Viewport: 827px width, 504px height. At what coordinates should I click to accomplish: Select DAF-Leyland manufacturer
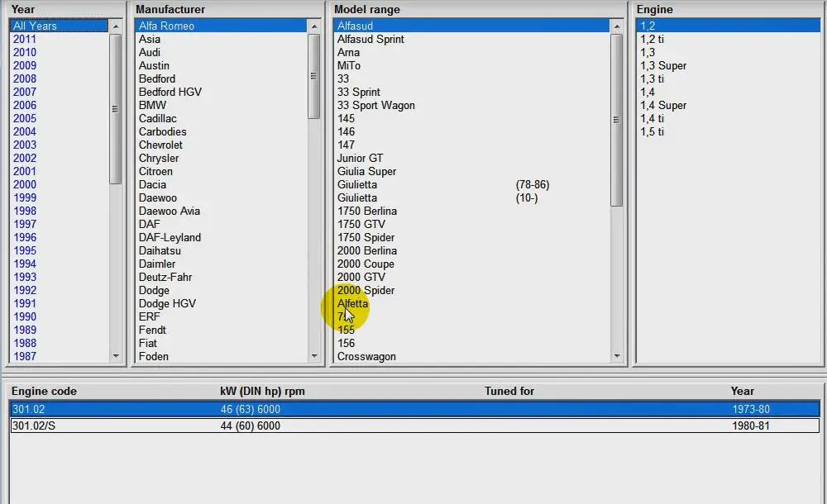tap(170, 237)
